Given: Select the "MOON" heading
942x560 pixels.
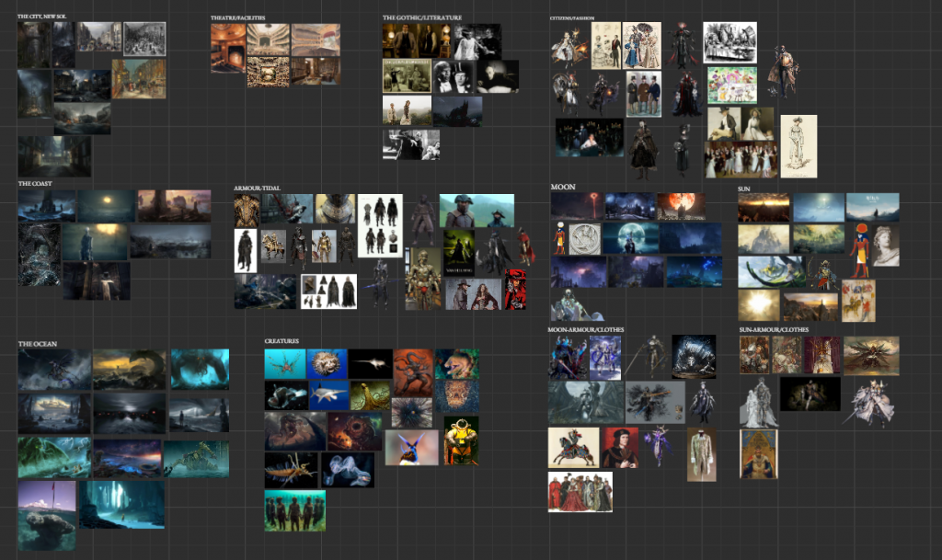Looking at the screenshot, I should (563, 187).
